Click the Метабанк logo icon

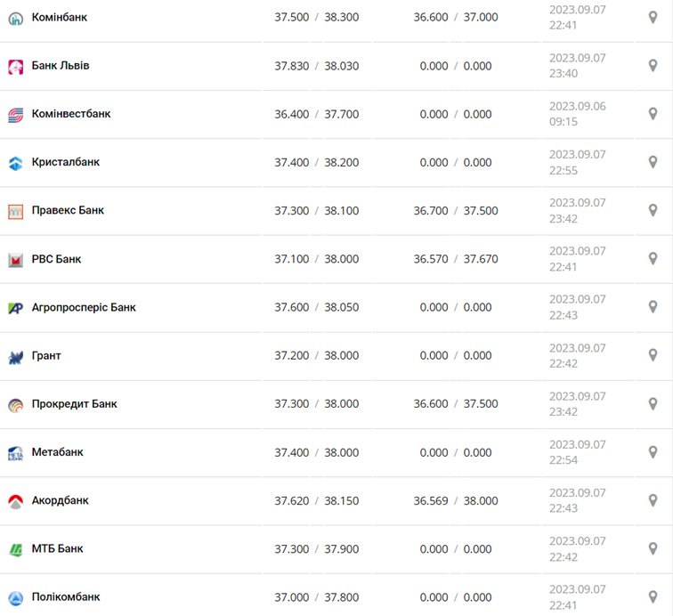(15, 453)
